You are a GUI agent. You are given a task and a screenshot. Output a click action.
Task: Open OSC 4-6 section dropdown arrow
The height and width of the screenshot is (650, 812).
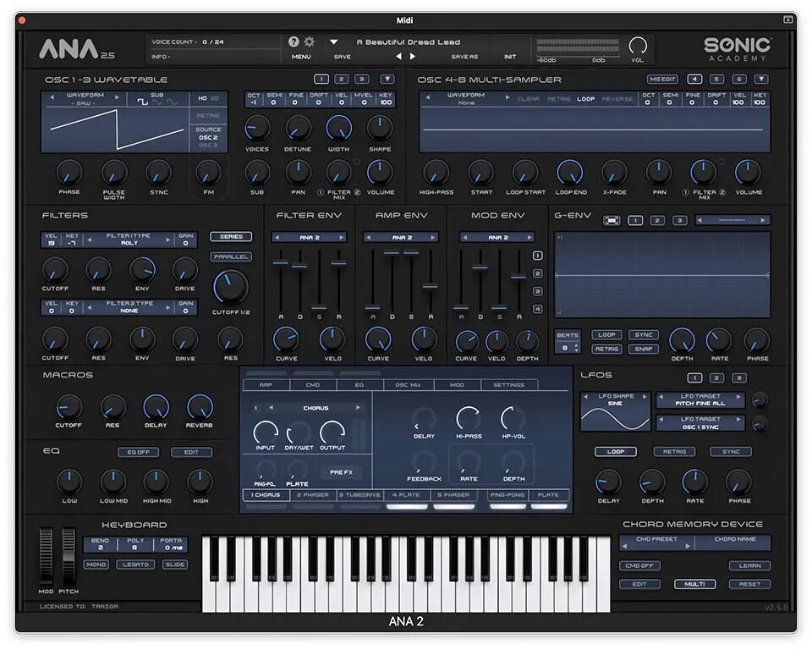coord(760,80)
